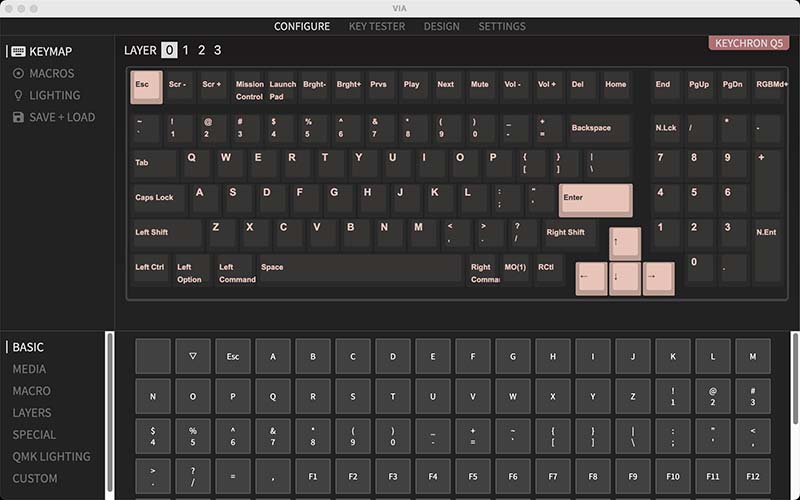
Task: Choose the W keycode in picker
Action: tap(513, 396)
